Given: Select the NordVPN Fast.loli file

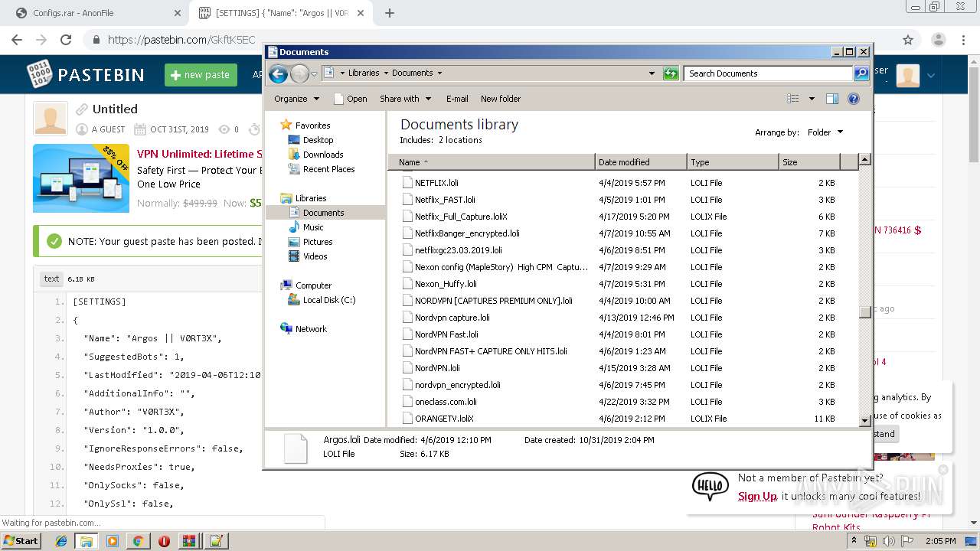Looking at the screenshot, I should click(x=446, y=334).
